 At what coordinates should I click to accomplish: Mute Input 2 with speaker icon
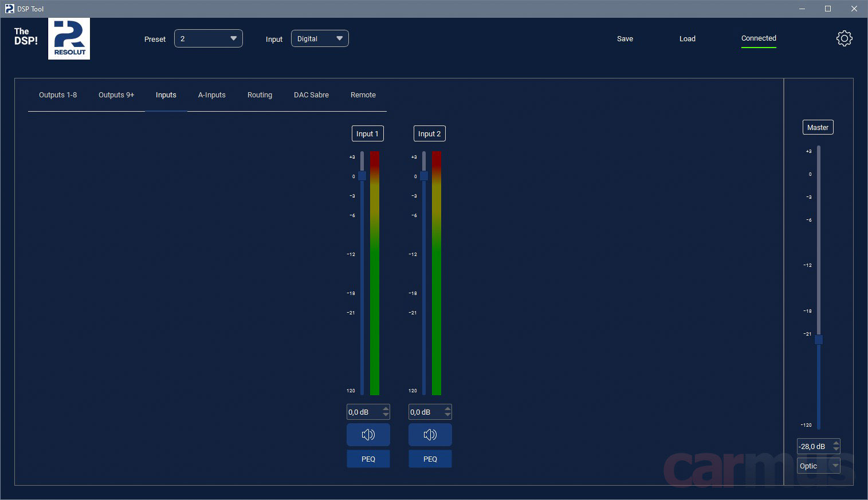point(430,435)
